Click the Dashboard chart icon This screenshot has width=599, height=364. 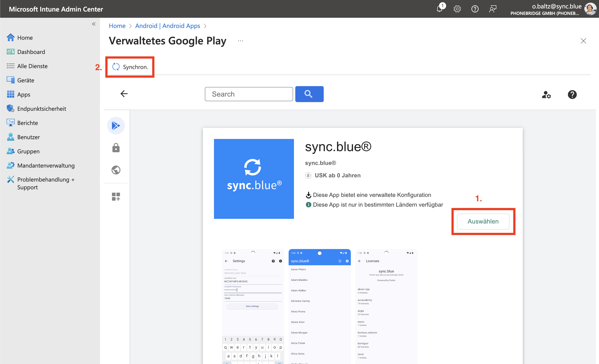click(10, 51)
